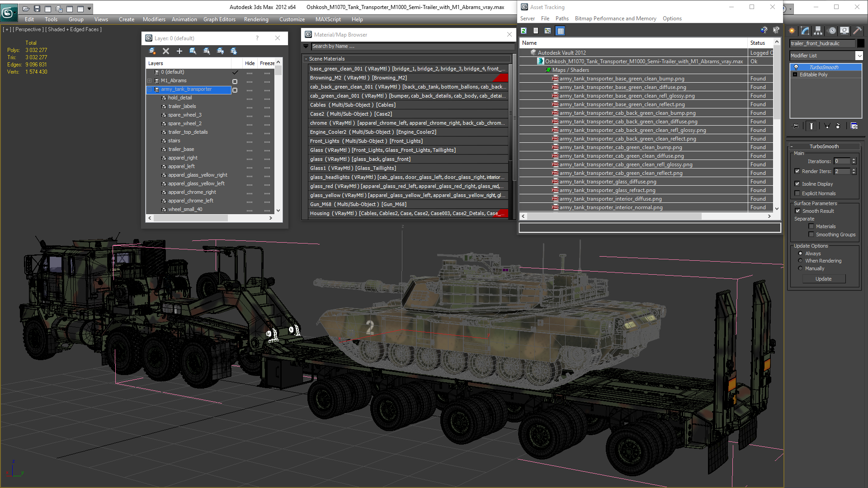This screenshot has height=488, width=868.
Task: Open the quick access toolbar dropdown arrow
Action: pyautogui.click(x=89, y=9)
